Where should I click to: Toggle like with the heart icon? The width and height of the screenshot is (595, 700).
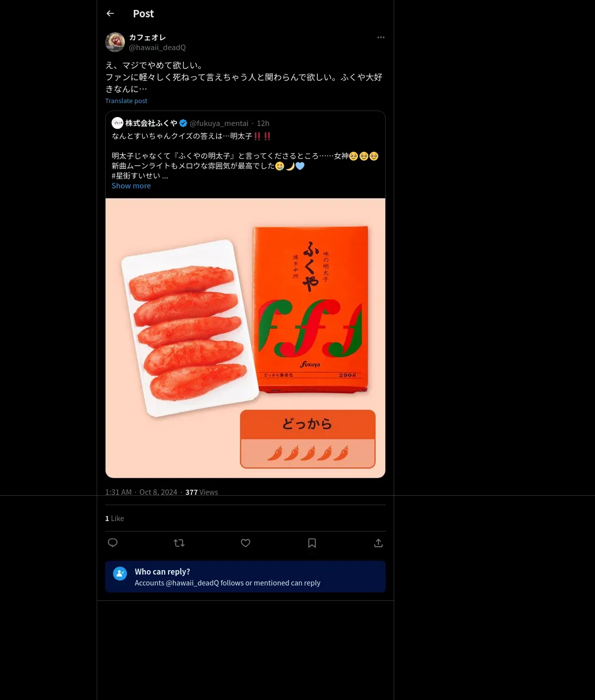coord(245,543)
